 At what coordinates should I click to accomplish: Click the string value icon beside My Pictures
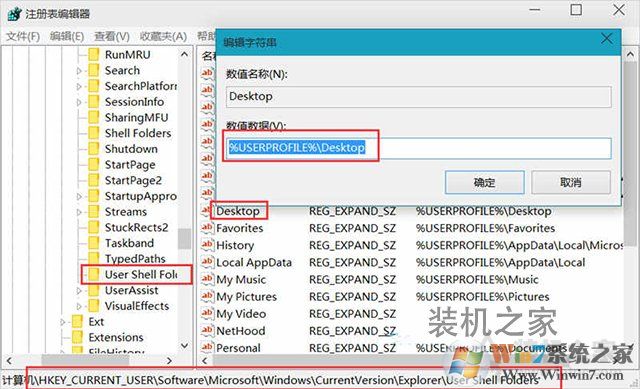207,296
